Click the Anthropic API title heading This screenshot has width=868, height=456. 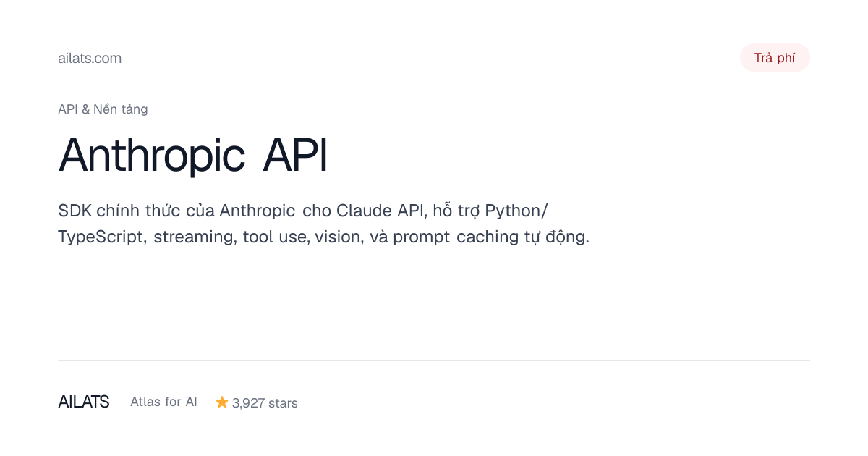point(193,155)
